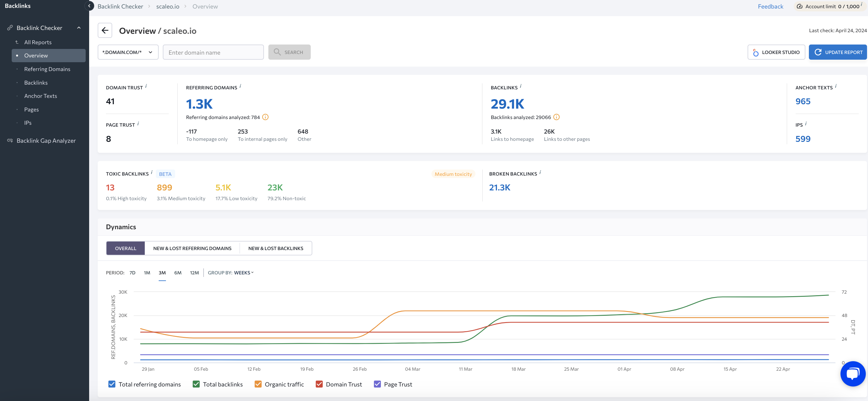Select the New & Lost Referring Domains tab
868x401 pixels.
point(192,248)
